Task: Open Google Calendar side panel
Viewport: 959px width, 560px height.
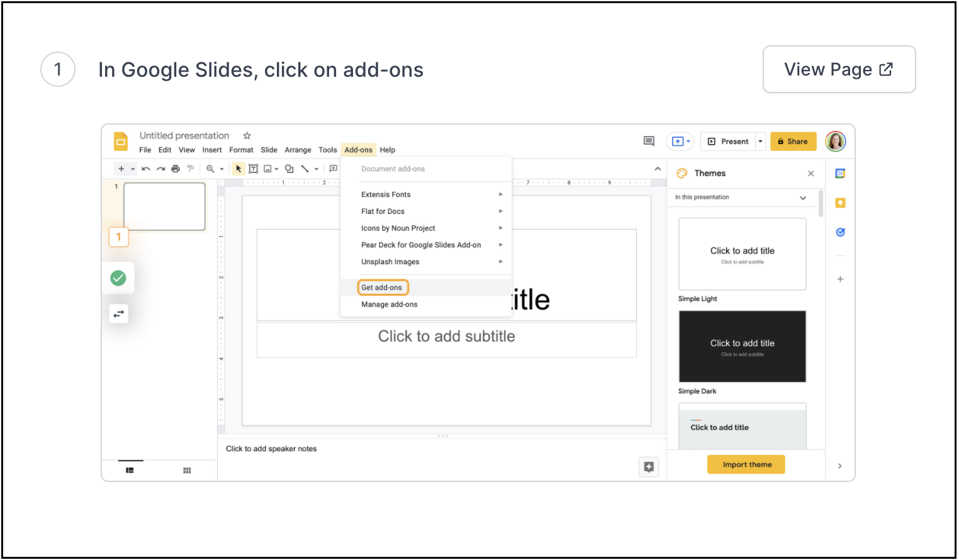Action: pyautogui.click(x=840, y=173)
